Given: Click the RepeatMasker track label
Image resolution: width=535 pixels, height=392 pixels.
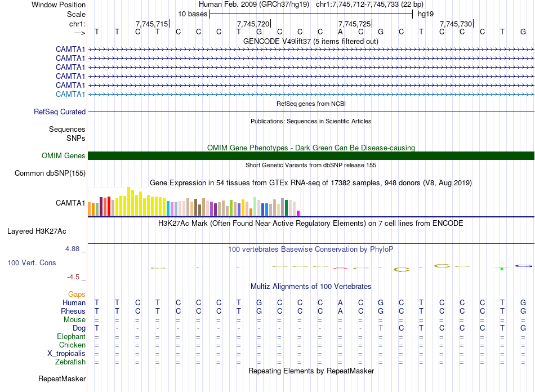Looking at the screenshot, I should point(62,379).
